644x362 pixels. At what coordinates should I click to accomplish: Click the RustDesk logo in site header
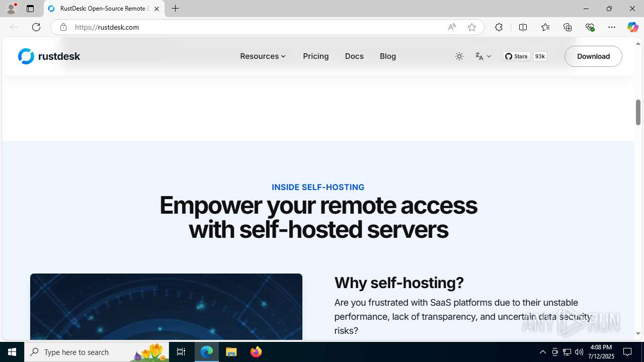[49, 56]
